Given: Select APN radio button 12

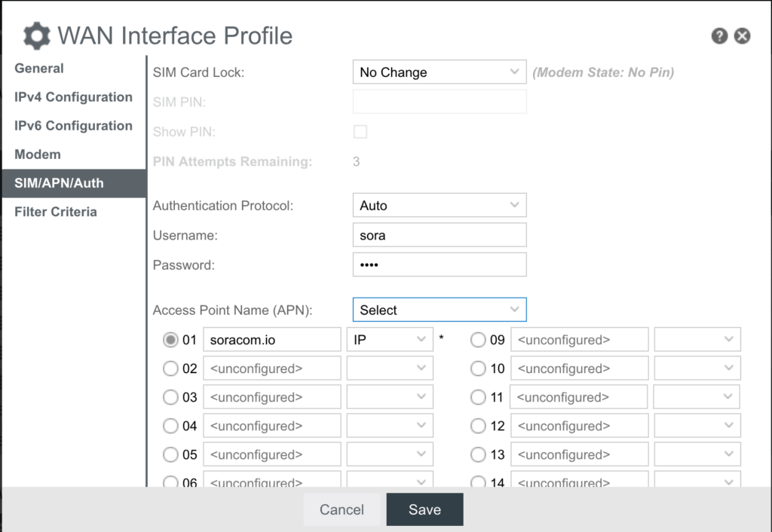Looking at the screenshot, I should pyautogui.click(x=478, y=426).
